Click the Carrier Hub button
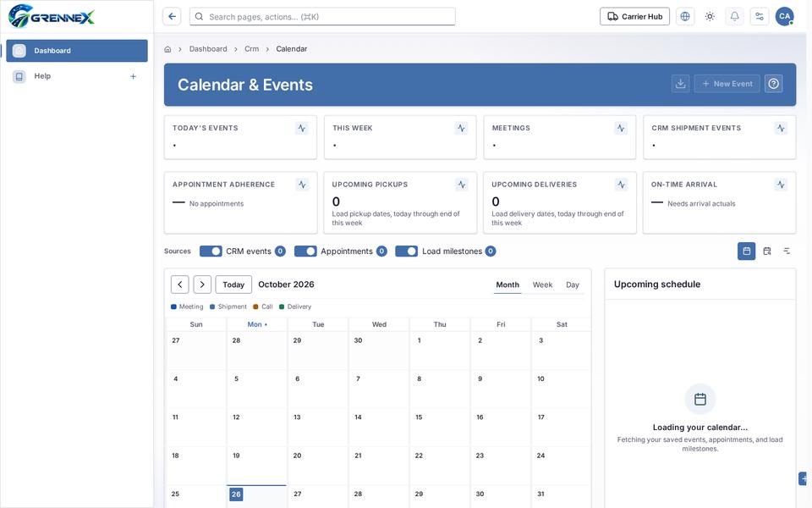Screen dimensions: 812x508 tap(634, 17)
